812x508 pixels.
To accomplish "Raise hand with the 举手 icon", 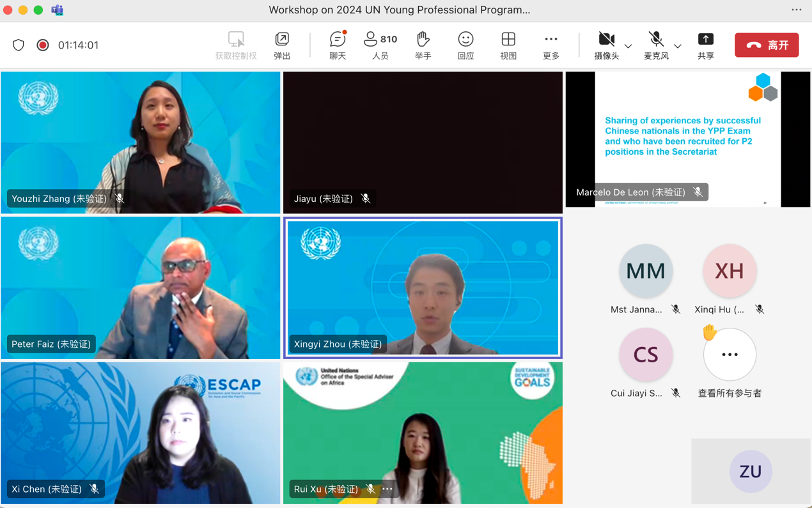I will (423, 45).
